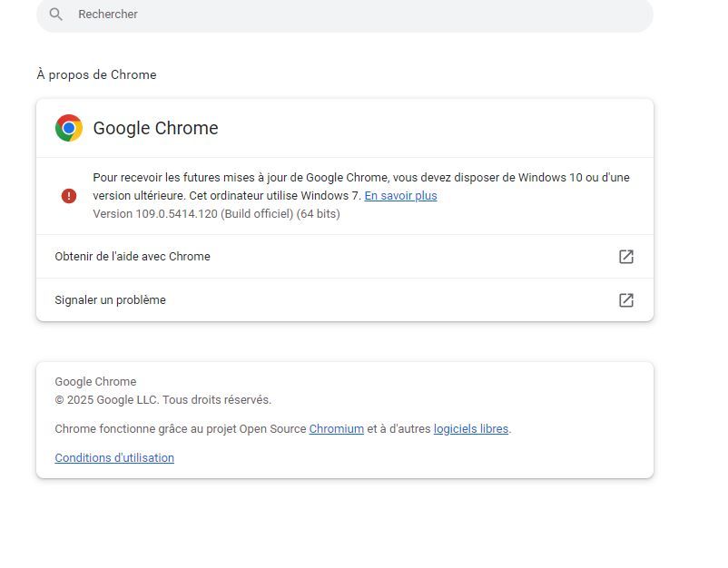Click the 2025 Google LLC copyright text
Screen dimensions: 728x568
tap(162, 400)
